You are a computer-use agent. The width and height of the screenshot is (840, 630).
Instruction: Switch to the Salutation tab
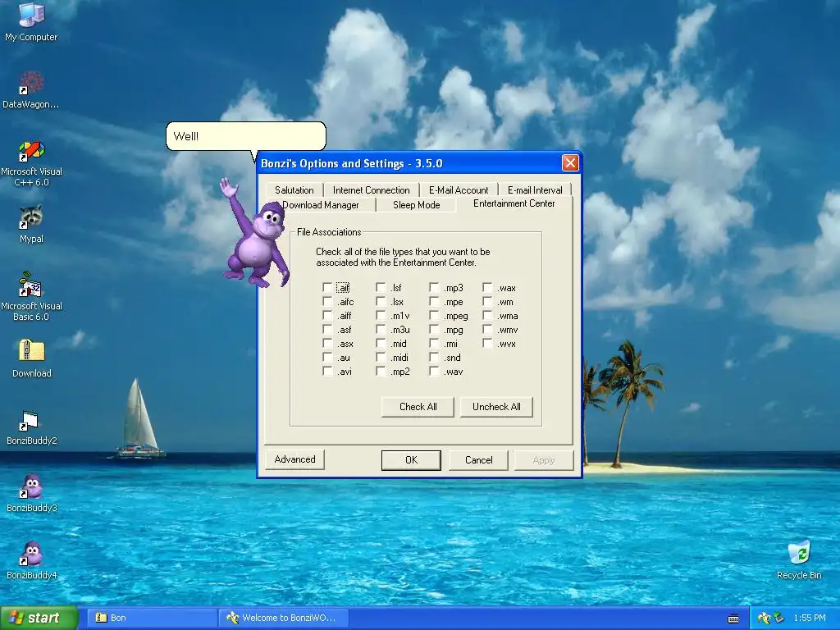point(294,190)
